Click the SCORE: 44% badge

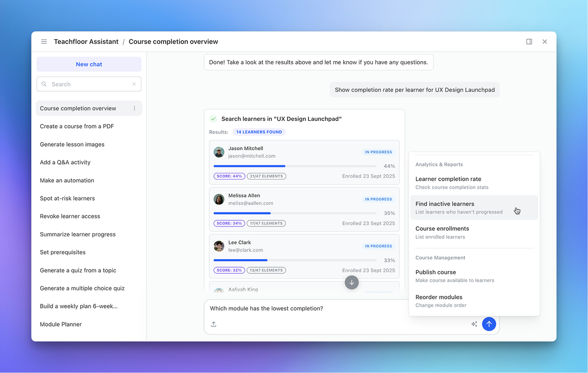pos(229,176)
